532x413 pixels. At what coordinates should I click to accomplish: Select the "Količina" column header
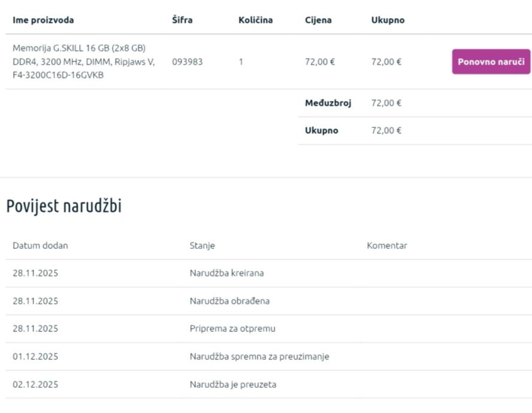click(x=255, y=20)
